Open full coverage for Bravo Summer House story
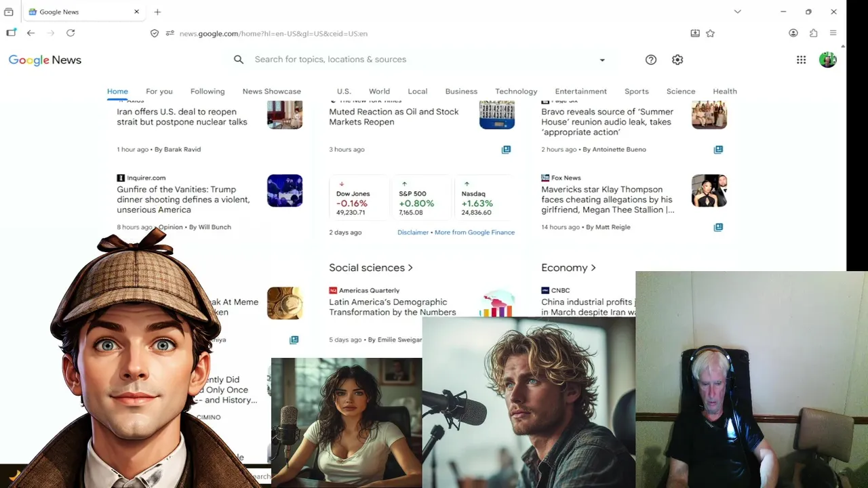 tap(718, 150)
